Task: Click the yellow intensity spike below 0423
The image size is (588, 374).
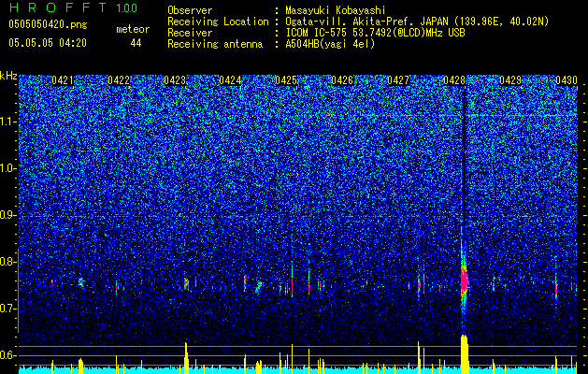Action: pos(186,358)
